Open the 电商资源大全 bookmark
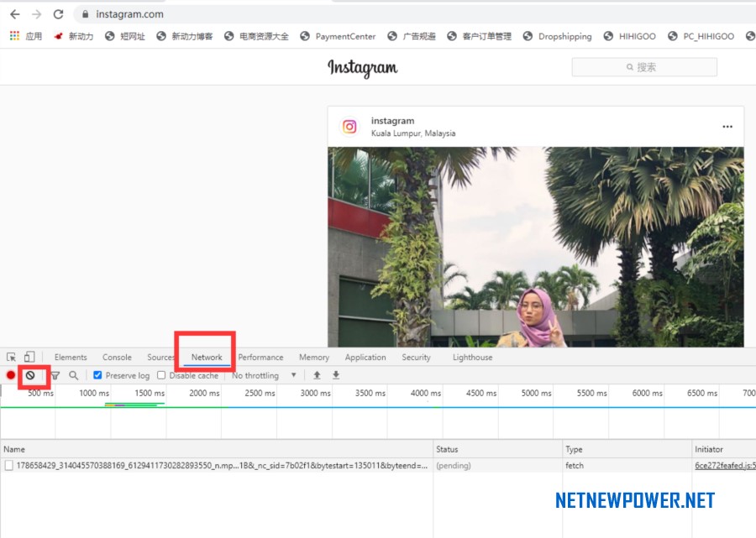The image size is (756, 538). pos(256,36)
